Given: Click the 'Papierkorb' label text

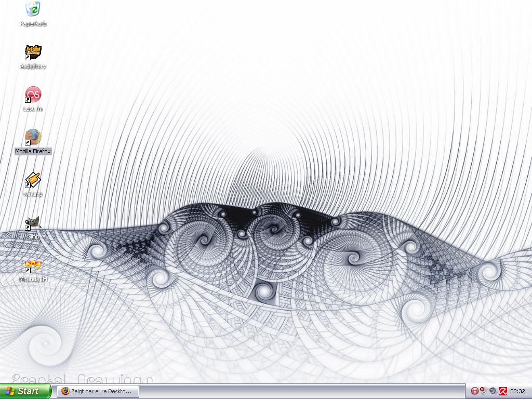Looking at the screenshot, I should click(x=33, y=24).
